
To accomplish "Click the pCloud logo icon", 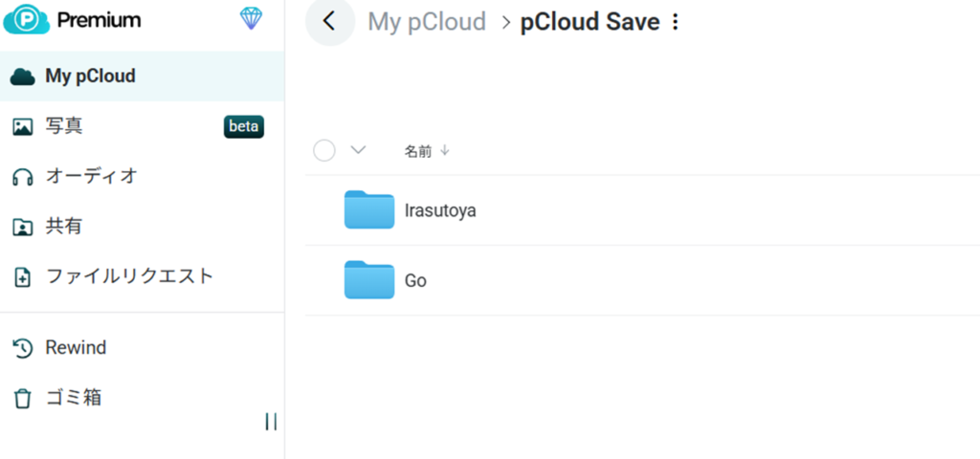I will pos(26,19).
